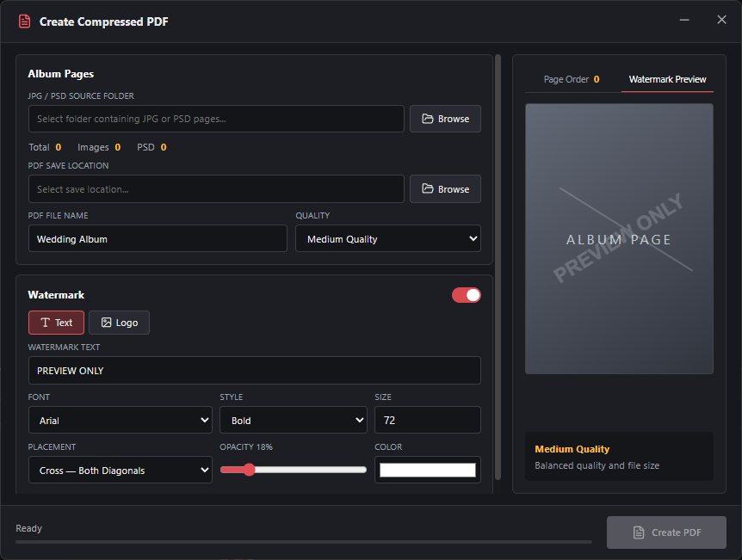Click the Balanced quality and file size text

597,465
